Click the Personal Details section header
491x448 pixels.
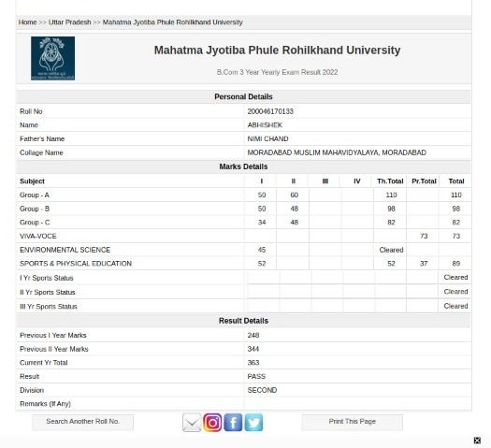point(243,96)
